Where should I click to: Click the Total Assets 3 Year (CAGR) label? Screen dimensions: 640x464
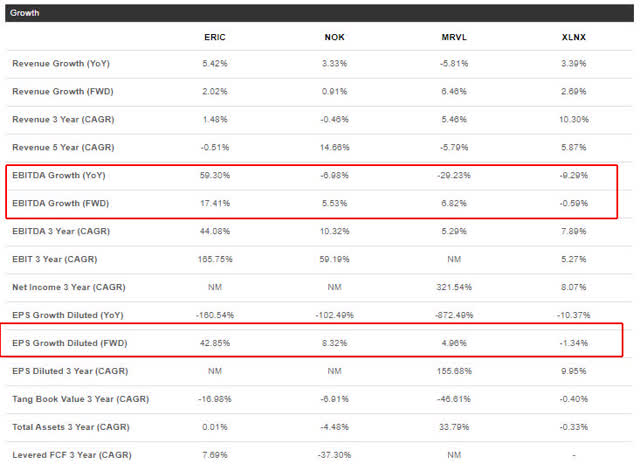tap(71, 427)
